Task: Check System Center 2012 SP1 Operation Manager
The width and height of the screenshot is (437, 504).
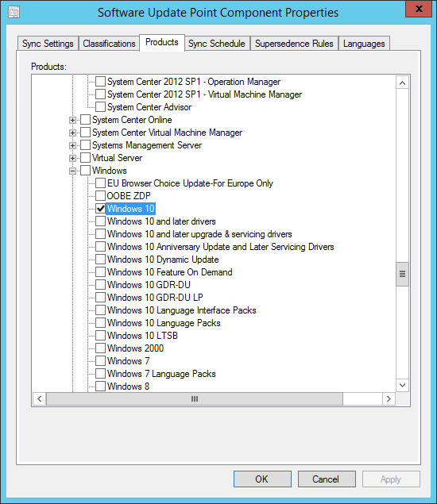Action: [100, 82]
